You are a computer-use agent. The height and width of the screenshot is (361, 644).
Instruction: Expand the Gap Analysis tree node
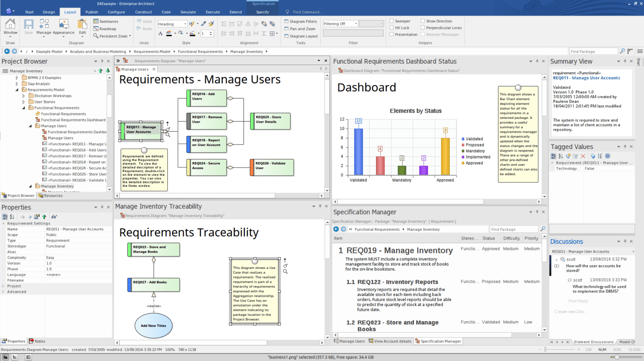[17, 84]
